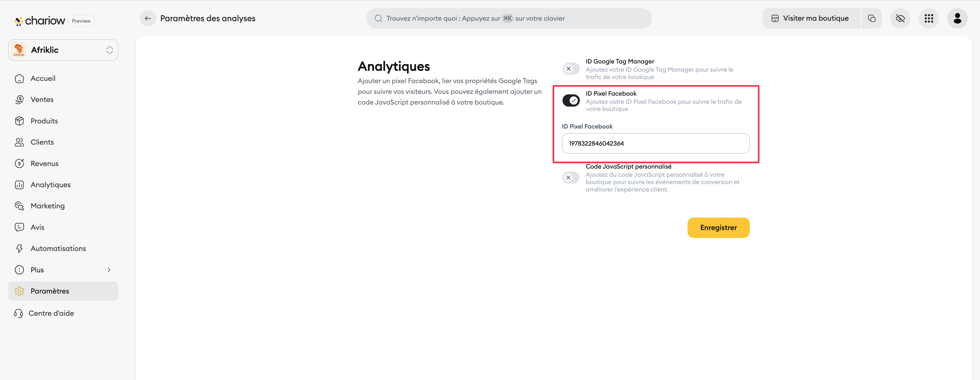Click the crossed-out eye visibility icon

(x=900, y=18)
